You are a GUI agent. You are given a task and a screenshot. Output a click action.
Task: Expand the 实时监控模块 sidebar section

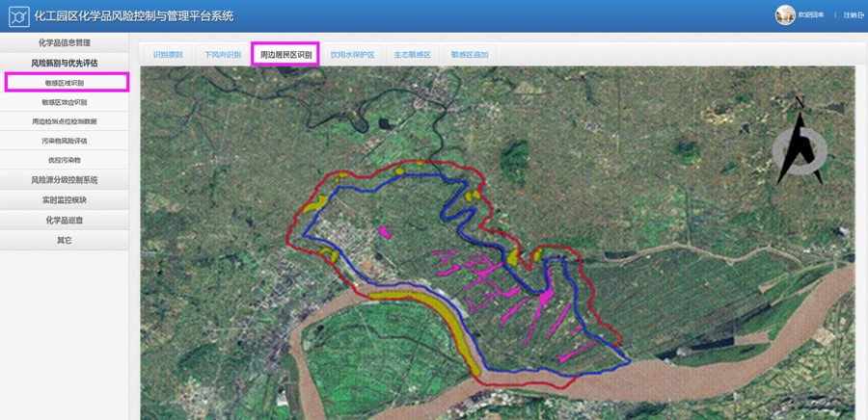pos(65,200)
